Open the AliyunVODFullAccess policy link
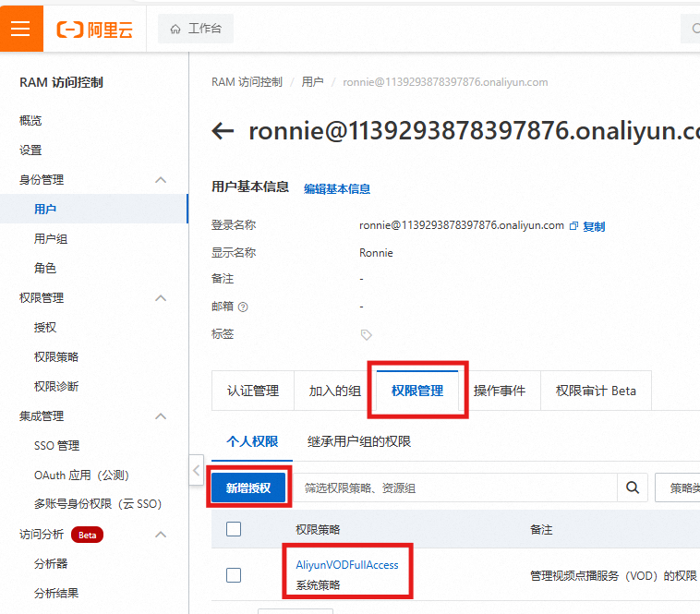The image size is (700, 614). 347,565
